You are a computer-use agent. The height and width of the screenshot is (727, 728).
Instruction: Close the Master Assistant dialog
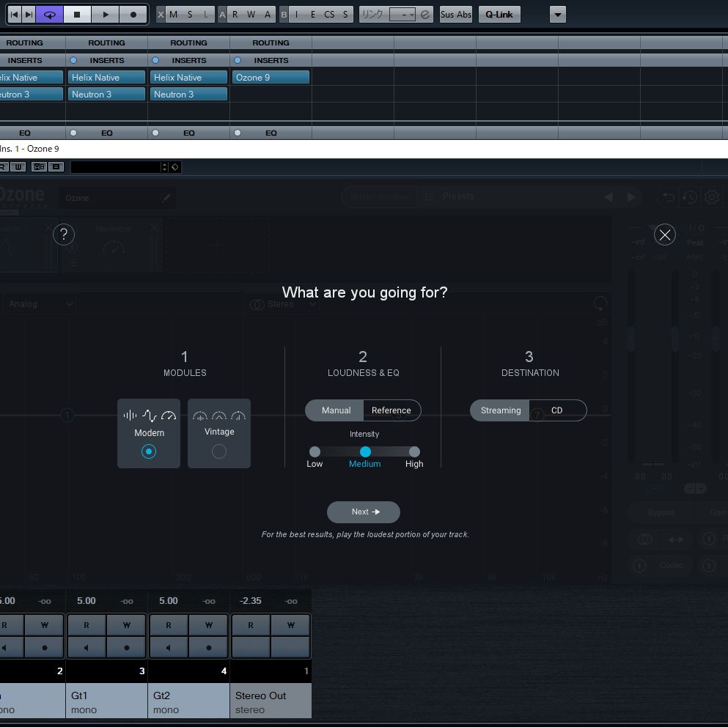(x=664, y=235)
